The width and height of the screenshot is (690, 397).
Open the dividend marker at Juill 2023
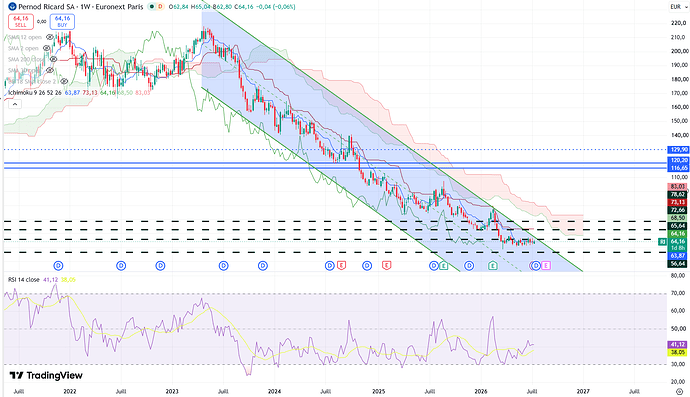(224, 265)
